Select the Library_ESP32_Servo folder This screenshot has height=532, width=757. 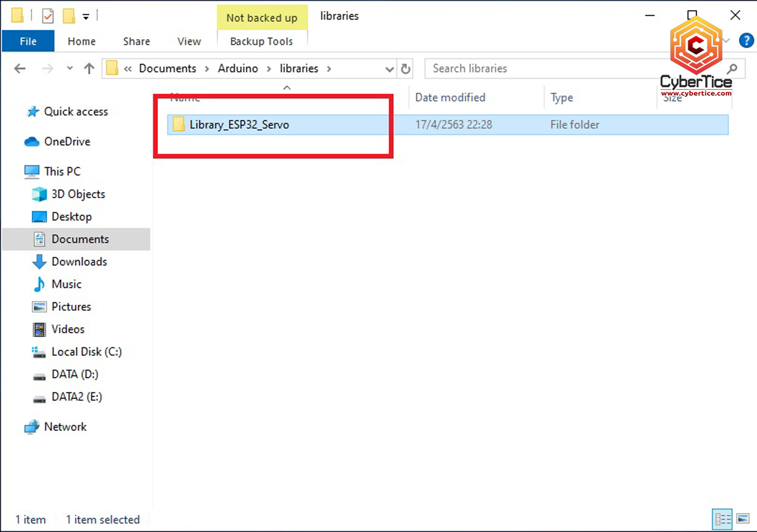(x=239, y=125)
